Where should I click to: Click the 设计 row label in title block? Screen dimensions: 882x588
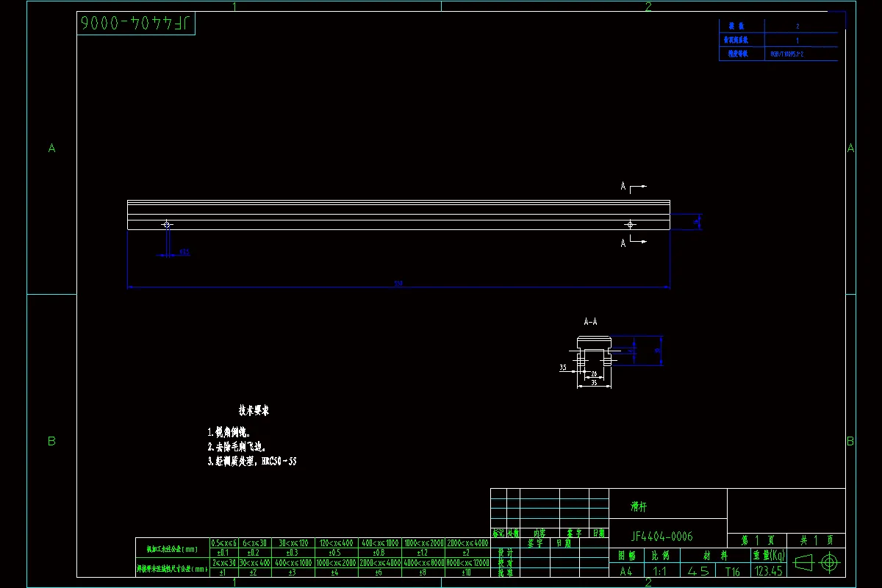tap(505, 553)
